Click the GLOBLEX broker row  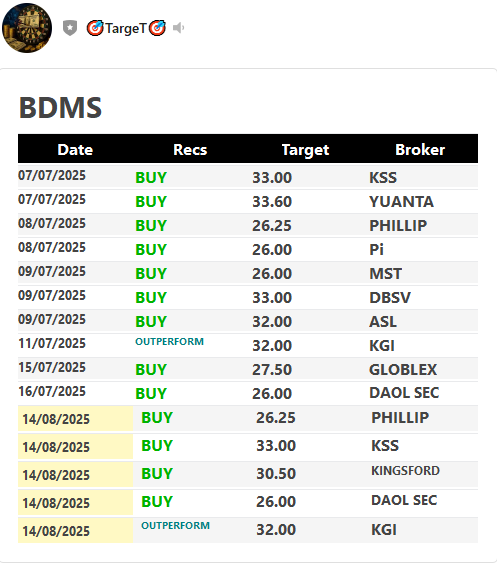click(x=248, y=370)
